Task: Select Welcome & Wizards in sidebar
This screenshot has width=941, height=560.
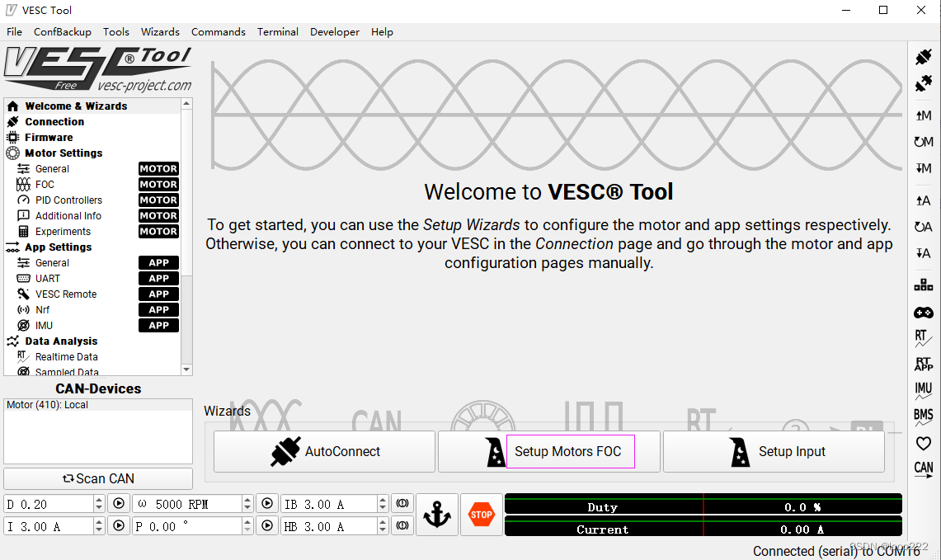Action: pyautogui.click(x=92, y=106)
